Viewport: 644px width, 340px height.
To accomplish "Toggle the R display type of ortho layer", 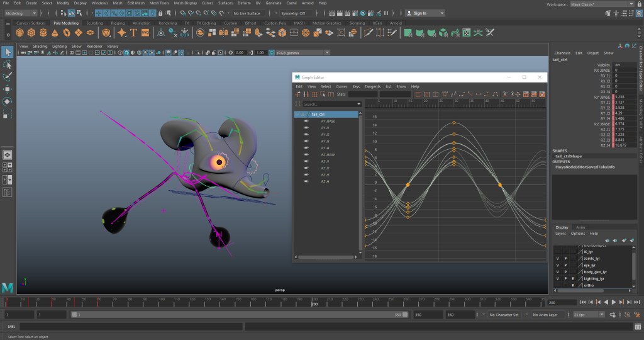I will [572, 285].
